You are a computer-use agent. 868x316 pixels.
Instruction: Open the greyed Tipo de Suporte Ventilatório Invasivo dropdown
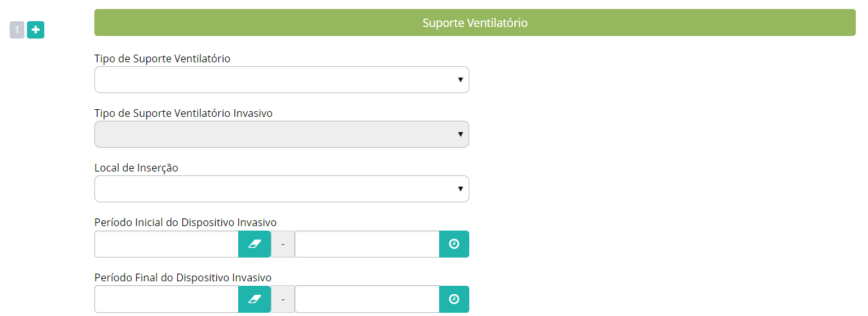[x=282, y=134]
